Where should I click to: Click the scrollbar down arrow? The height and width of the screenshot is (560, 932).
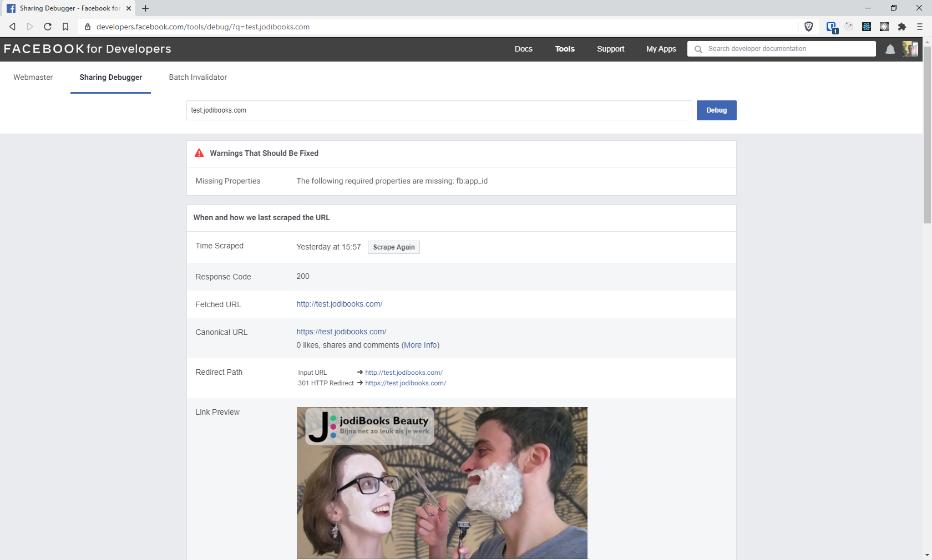[927, 555]
